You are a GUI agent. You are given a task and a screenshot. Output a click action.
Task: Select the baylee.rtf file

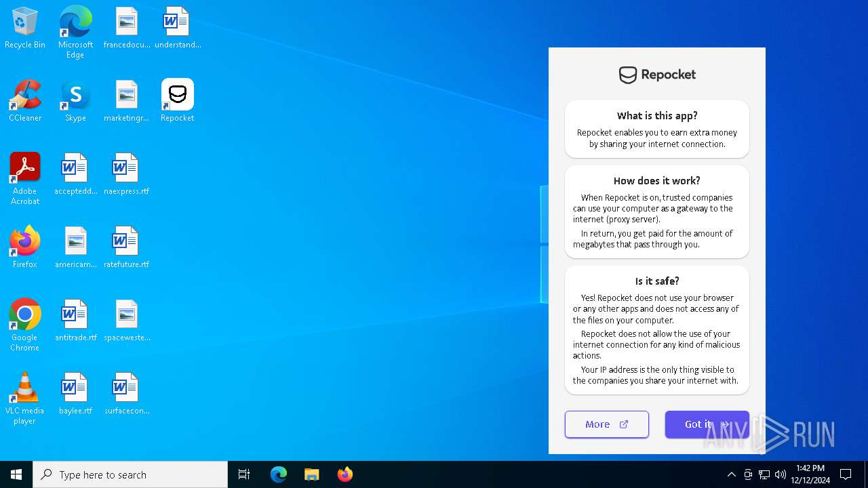(75, 394)
